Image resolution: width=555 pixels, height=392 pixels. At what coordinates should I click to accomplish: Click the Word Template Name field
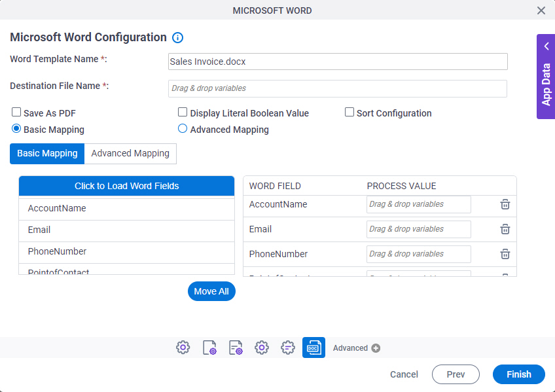pos(338,62)
